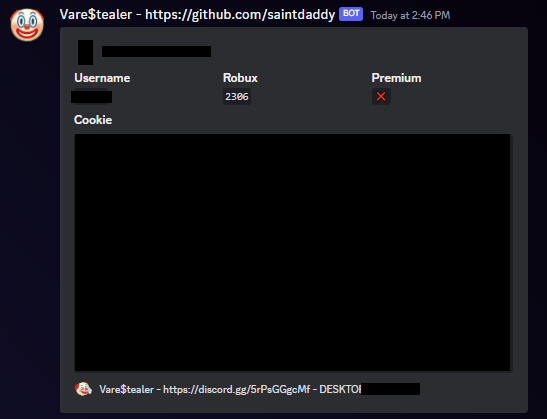Click the clown emoji bot avatar
This screenshot has height=419, width=547.
click(x=27, y=25)
